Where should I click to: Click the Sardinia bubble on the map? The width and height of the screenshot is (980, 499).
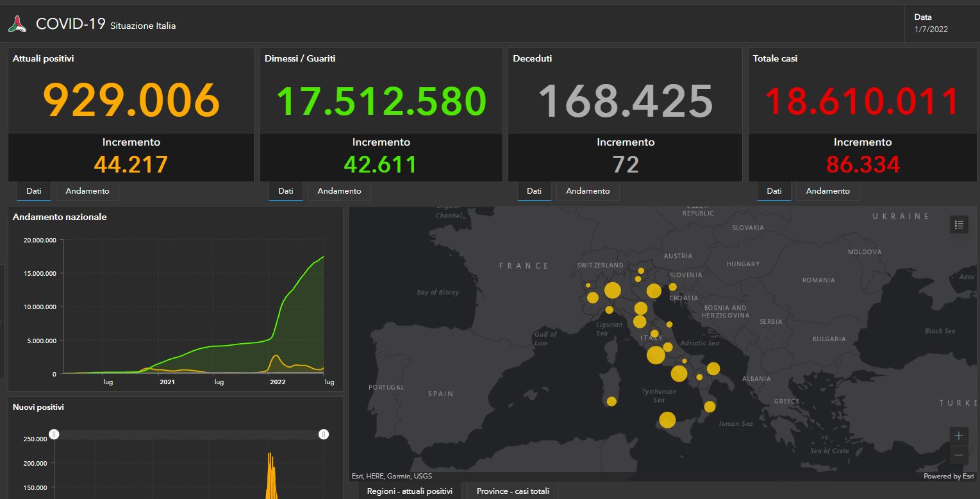(x=611, y=402)
